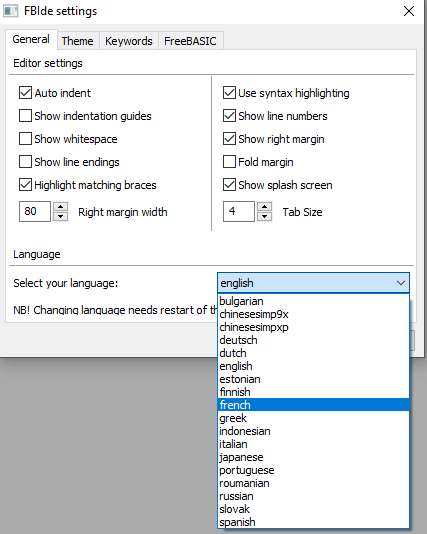Open the Theme tab
427x534 pixels.
pos(77,41)
